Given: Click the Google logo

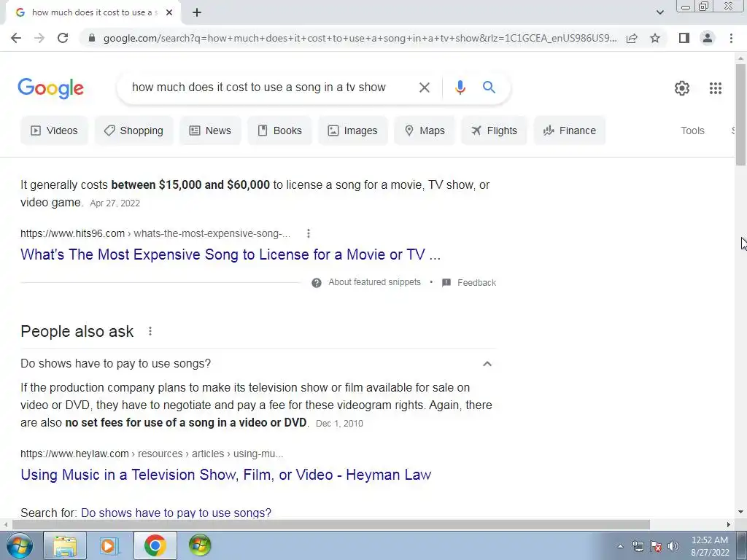Looking at the screenshot, I should coord(51,88).
